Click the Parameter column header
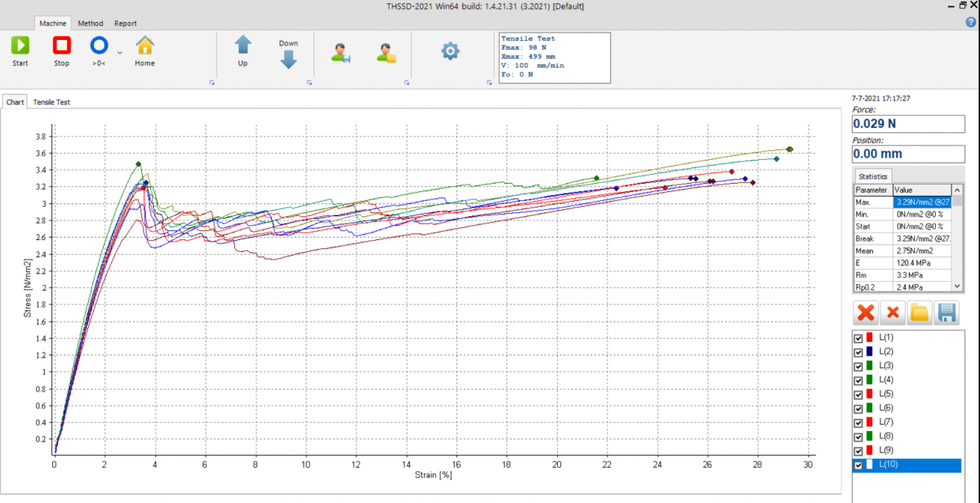This screenshot has height=503, width=980. [874, 189]
